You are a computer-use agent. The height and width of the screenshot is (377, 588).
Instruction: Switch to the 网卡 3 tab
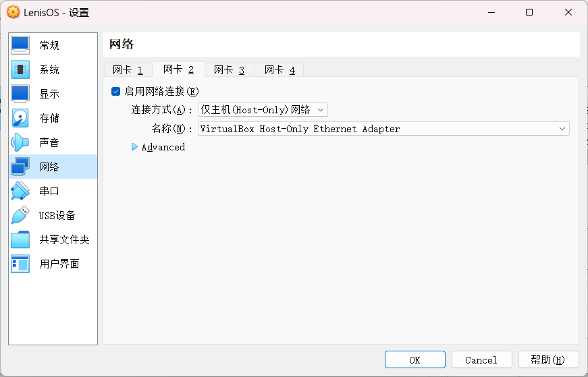coord(229,69)
